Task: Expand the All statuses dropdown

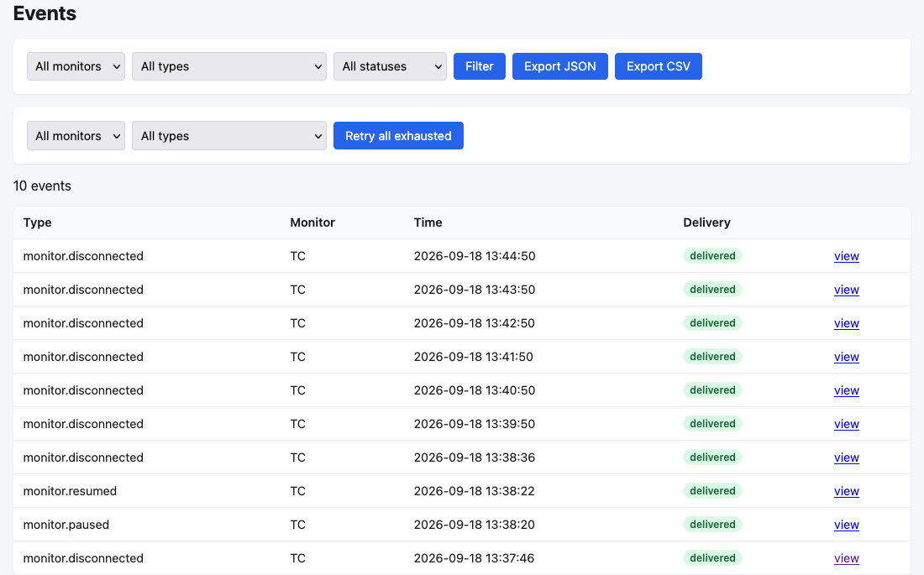Action: [390, 66]
